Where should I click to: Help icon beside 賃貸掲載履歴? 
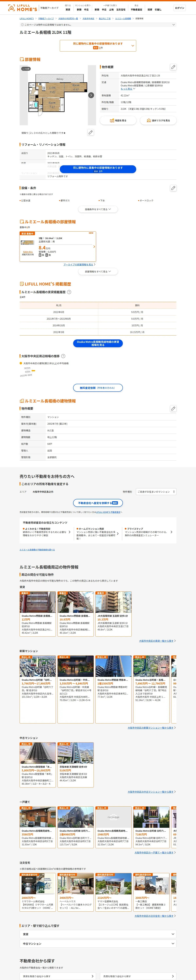tap(69, 292)
